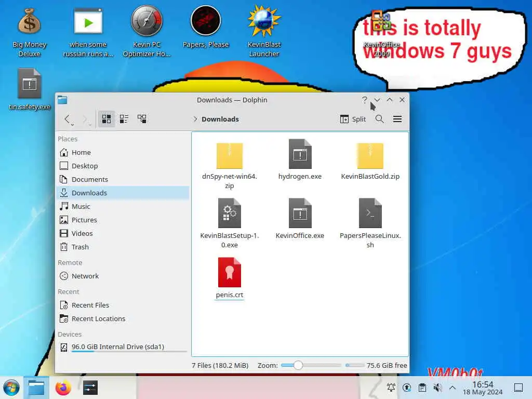Open 'when some russian runs a...' desktop video
This screenshot has height=399, width=532.
88,33
